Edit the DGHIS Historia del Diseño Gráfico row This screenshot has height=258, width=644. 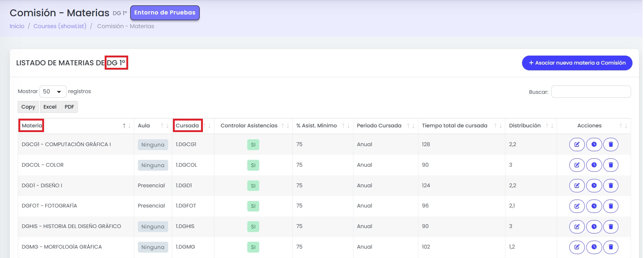click(x=577, y=227)
